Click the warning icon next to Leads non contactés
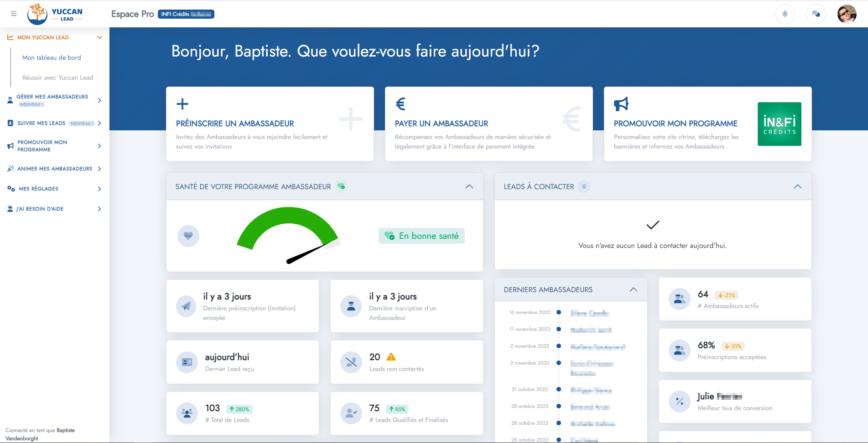The height and width of the screenshot is (443, 868). pyautogui.click(x=391, y=356)
